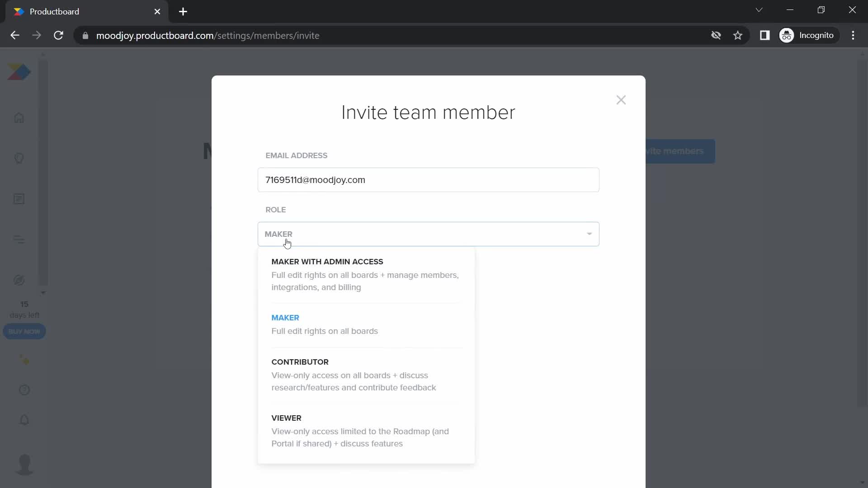Open the Roadmap lines icon in sidebar

19,240
